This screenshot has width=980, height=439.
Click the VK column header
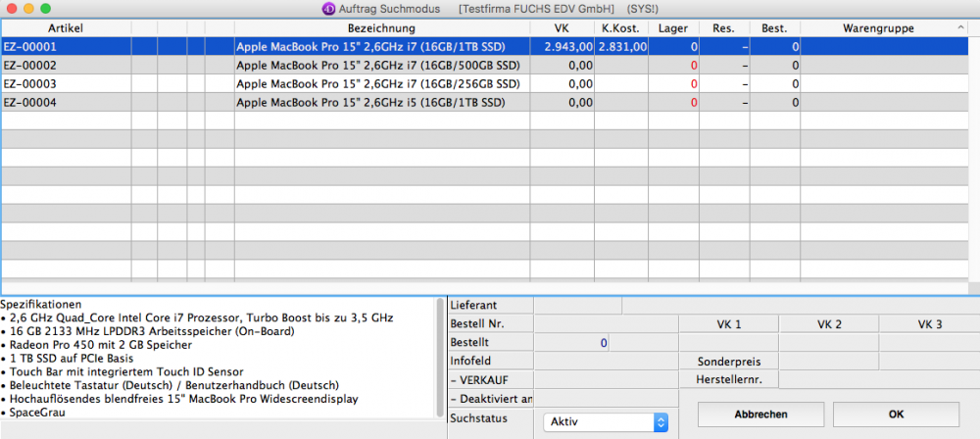pos(561,27)
